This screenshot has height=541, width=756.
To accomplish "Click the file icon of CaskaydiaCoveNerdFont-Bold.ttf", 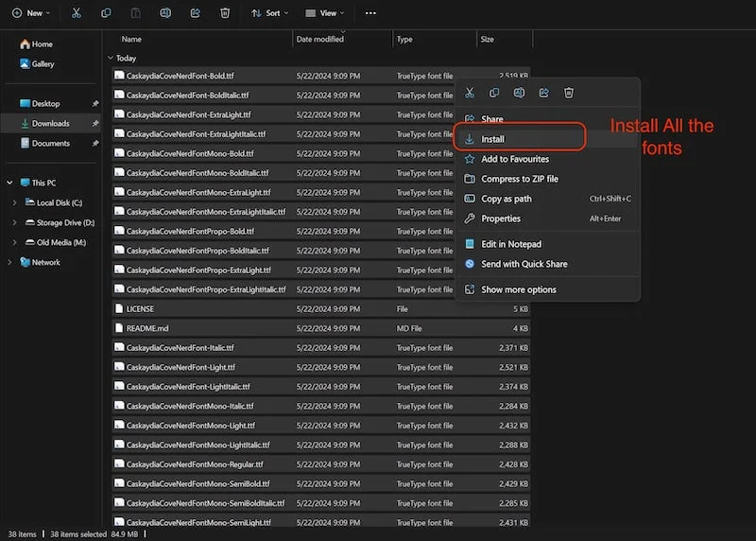I will coord(119,76).
